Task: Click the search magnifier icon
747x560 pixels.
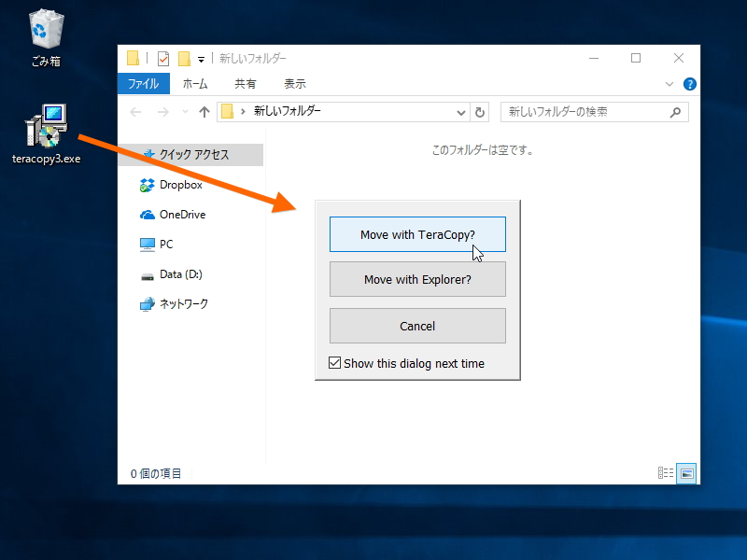Action: (x=675, y=112)
